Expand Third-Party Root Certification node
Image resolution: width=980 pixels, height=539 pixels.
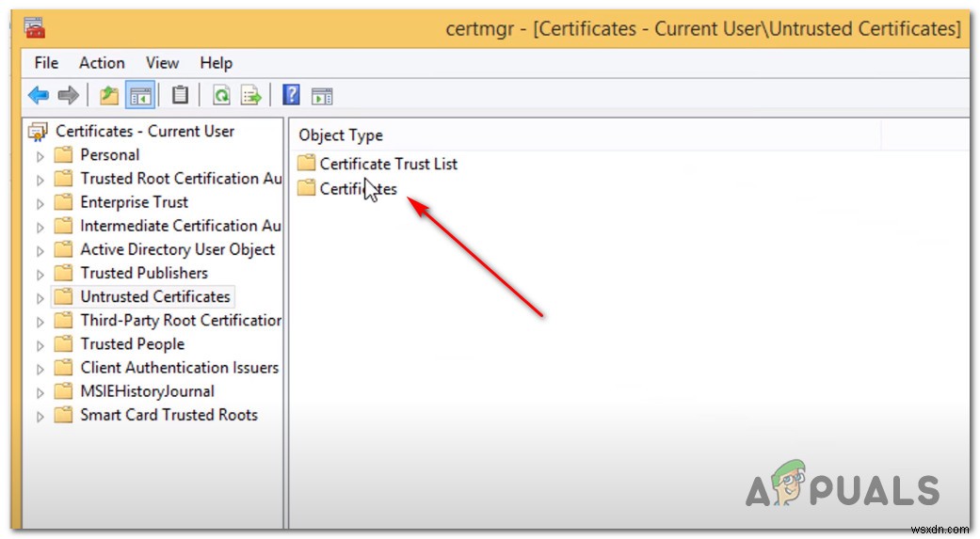click(40, 323)
